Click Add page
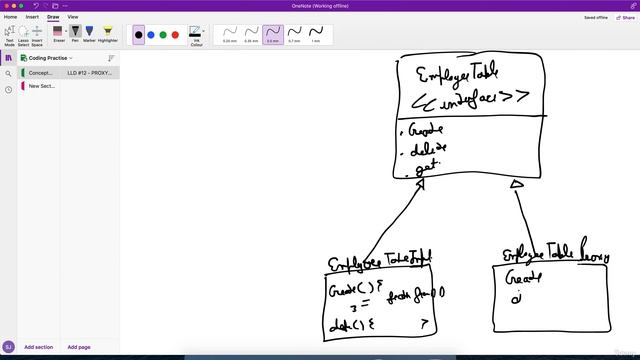The width and height of the screenshot is (640, 360). point(79,347)
